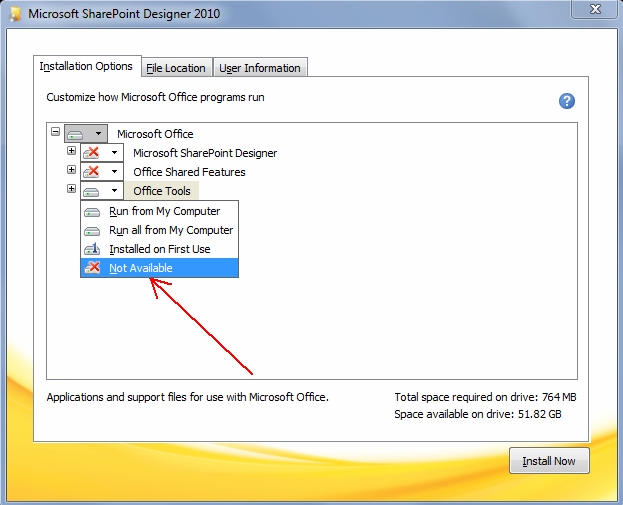Close the SharePoint Designer setup window
The width and height of the screenshot is (623, 505).
click(x=595, y=9)
